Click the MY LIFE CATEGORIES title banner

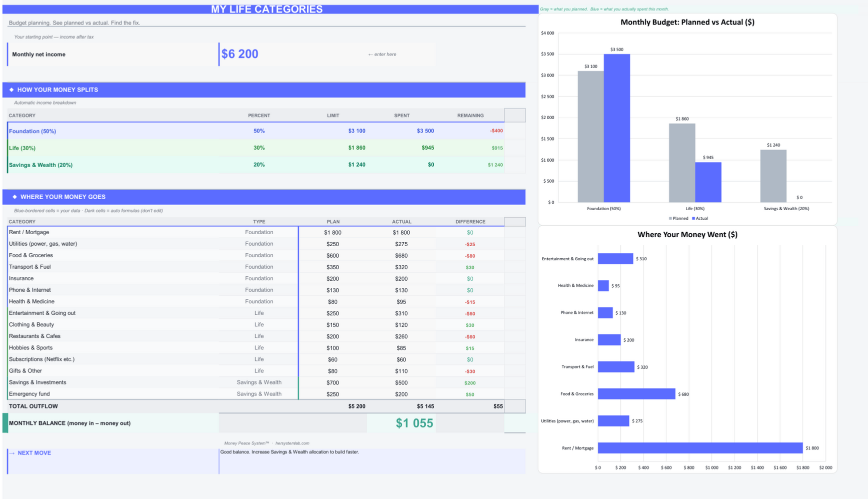point(270,9)
